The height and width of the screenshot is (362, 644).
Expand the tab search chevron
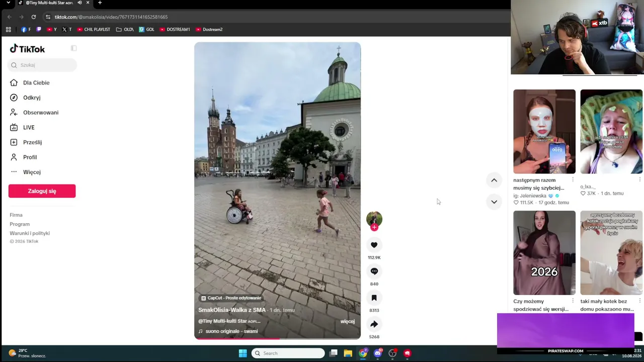(x=8, y=3)
